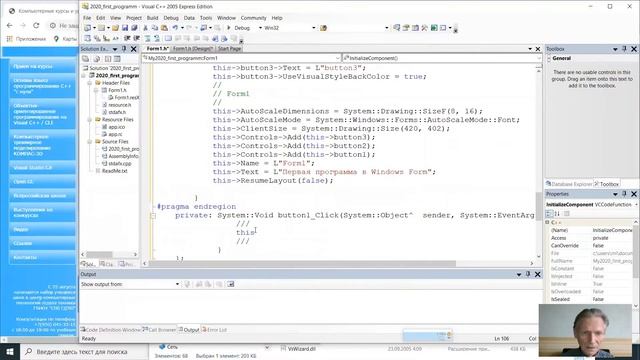Click the Undo arrow icon

pyautogui.click(x=175, y=28)
